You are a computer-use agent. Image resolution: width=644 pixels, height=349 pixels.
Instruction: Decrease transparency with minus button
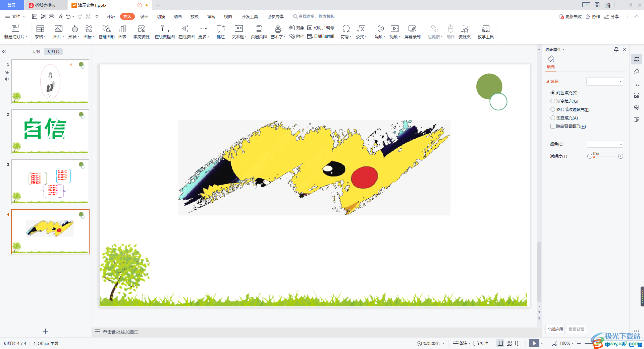click(x=590, y=156)
